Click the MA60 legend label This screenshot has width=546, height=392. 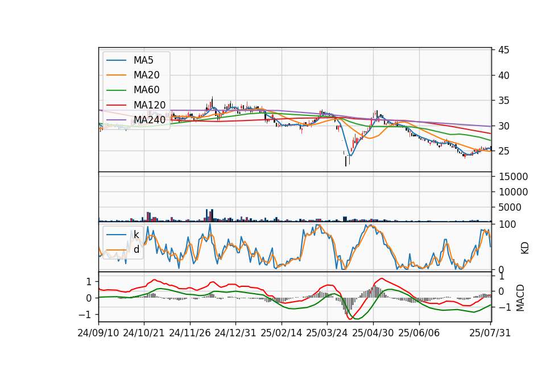click(146, 90)
